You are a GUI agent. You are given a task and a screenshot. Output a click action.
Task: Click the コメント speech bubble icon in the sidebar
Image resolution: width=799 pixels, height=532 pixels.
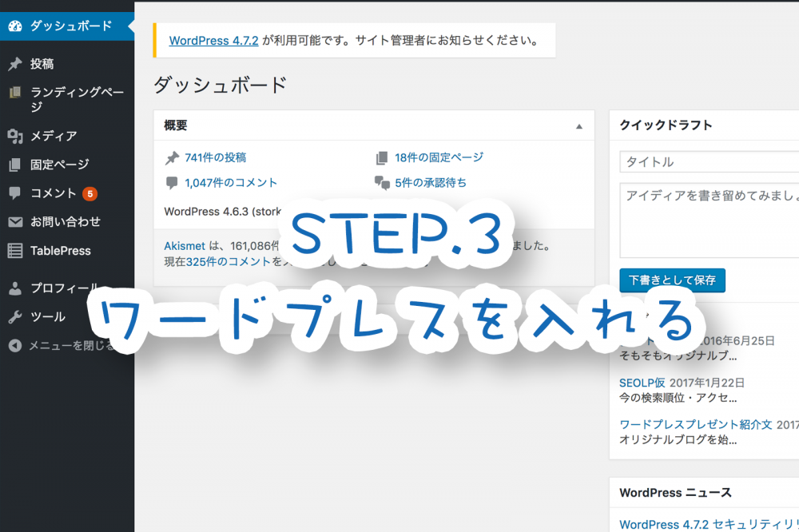pos(15,193)
